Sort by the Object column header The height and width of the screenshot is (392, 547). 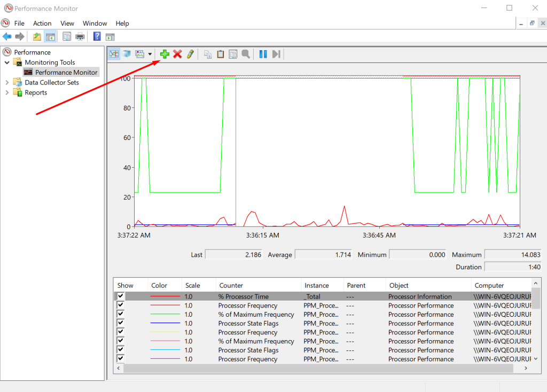pyautogui.click(x=428, y=285)
